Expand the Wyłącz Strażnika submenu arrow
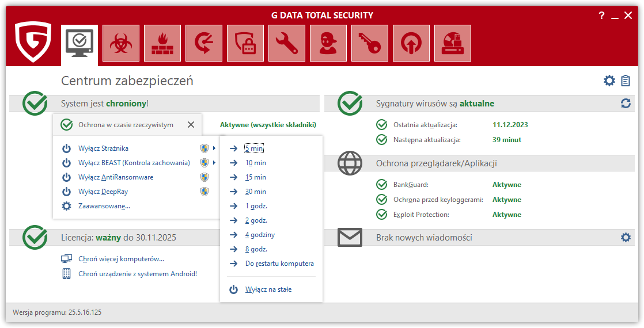This screenshot has height=328, width=644. (214, 148)
